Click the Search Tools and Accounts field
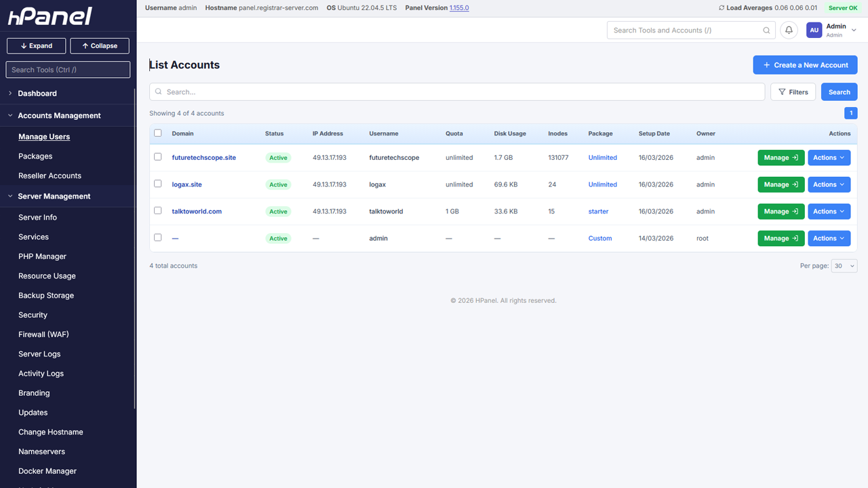The image size is (868, 488). tap(691, 30)
